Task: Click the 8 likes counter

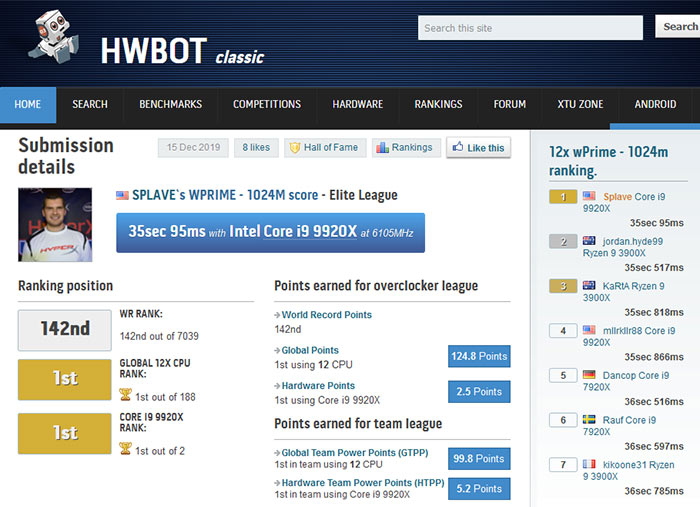Action: (255, 148)
